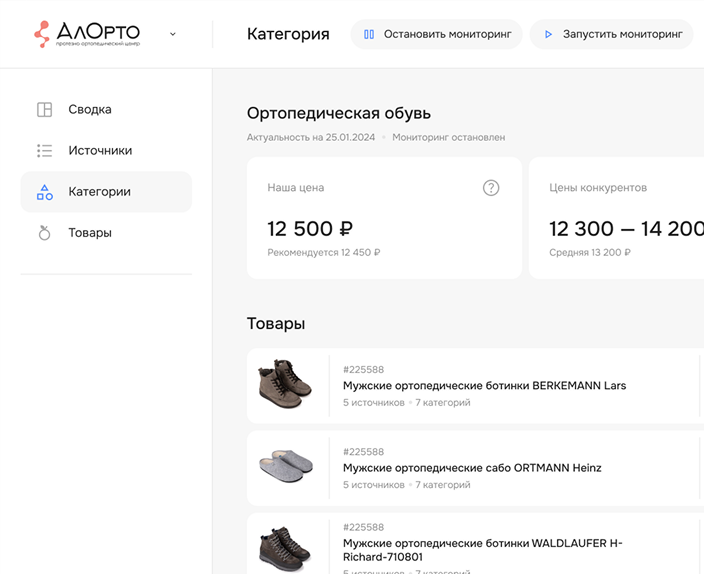The image size is (708, 574).
Task: Open ORTMANN Heinz clogs thumbnail
Action: pyautogui.click(x=285, y=467)
